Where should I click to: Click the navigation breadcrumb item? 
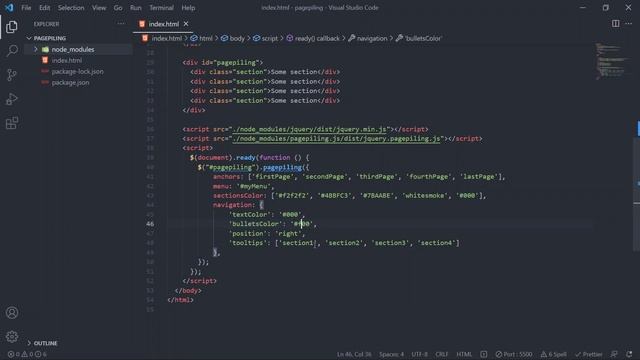[x=368, y=38]
